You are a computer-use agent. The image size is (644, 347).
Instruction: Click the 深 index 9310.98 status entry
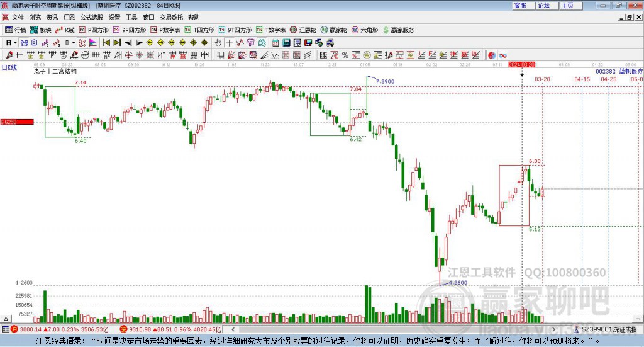tap(170, 329)
